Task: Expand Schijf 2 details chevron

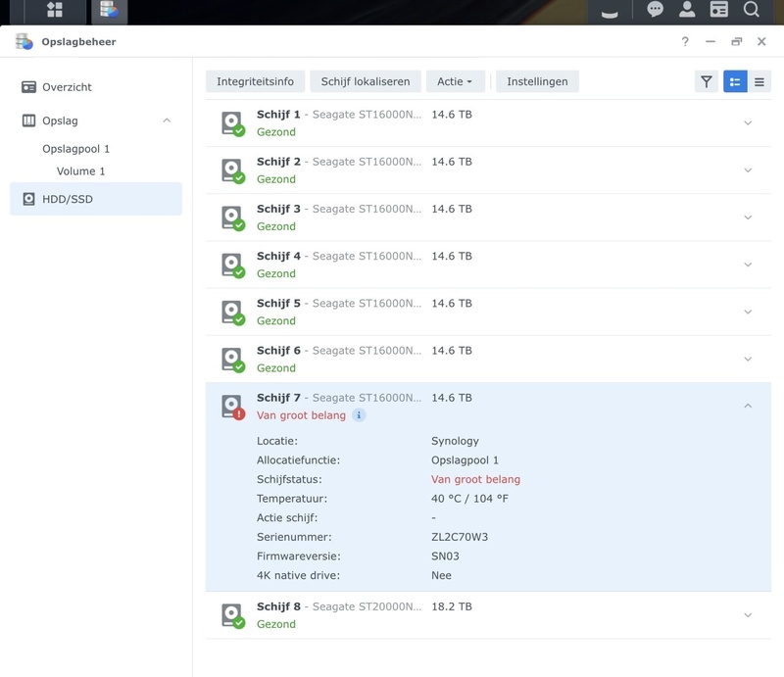Action: coord(748,170)
